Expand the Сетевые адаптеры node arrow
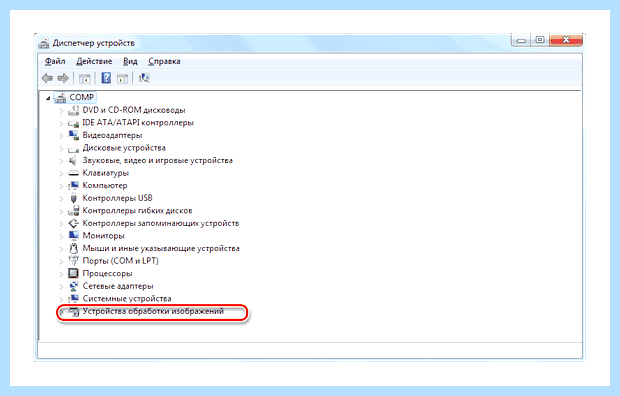620x396 pixels. click(61, 287)
